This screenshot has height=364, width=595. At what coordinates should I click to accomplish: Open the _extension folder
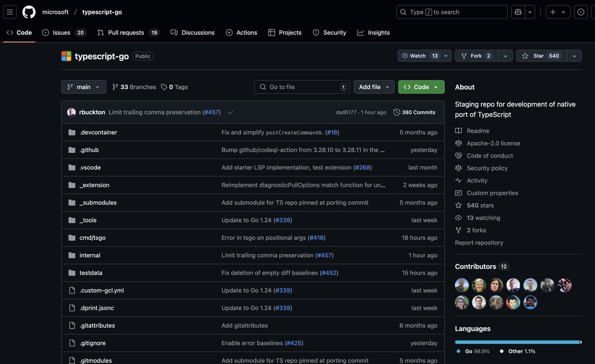[94, 185]
